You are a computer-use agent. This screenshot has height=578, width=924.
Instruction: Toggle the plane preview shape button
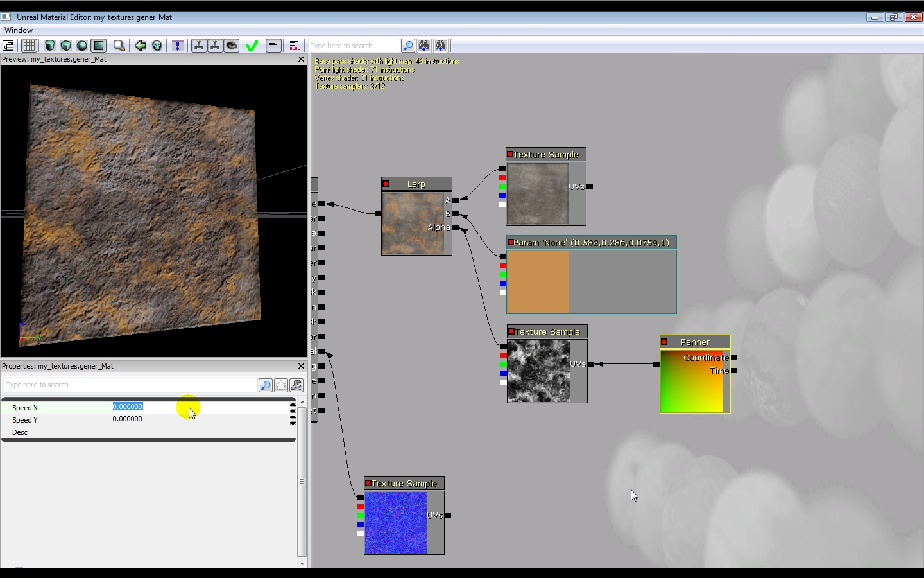pyautogui.click(x=99, y=46)
